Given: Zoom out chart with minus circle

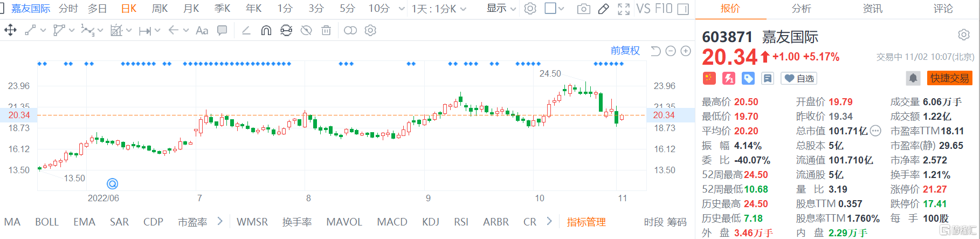Looking at the screenshot, I should [x=671, y=51].
